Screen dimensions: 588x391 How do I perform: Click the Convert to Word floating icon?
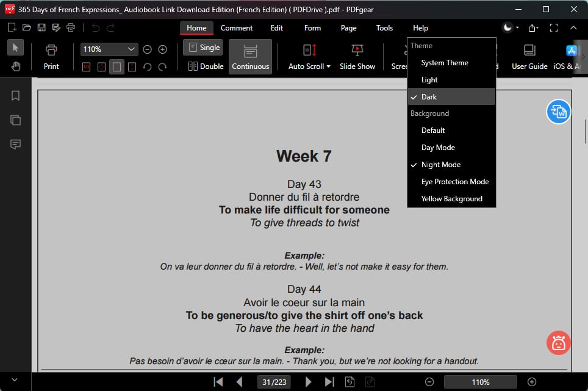558,112
